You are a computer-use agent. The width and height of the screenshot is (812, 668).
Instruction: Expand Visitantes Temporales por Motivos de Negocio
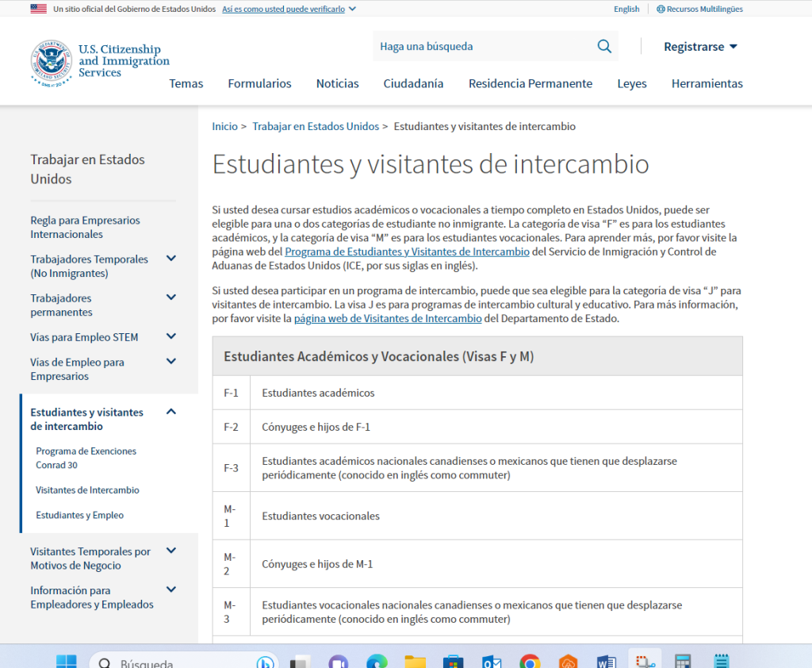pyautogui.click(x=171, y=551)
